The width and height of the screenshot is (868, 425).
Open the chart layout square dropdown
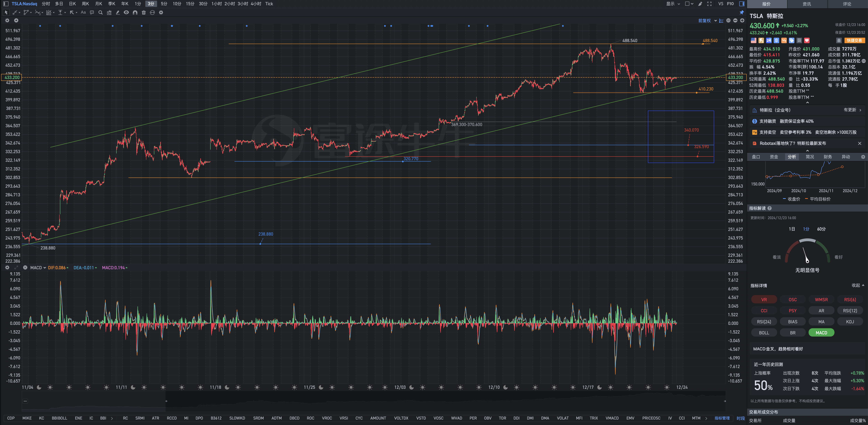coord(689,4)
